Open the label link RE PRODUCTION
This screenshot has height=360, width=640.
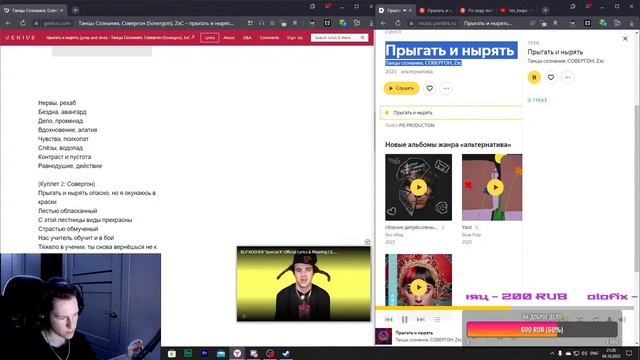tap(416, 125)
